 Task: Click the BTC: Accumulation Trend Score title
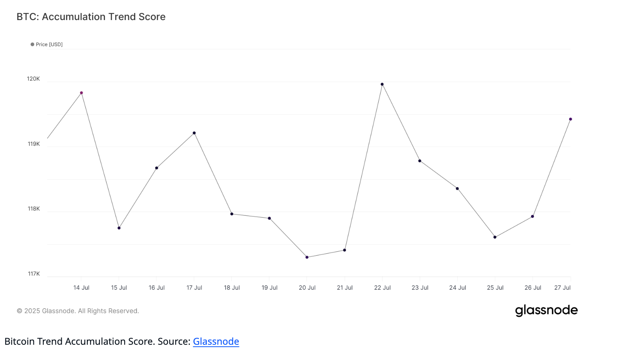[91, 17]
